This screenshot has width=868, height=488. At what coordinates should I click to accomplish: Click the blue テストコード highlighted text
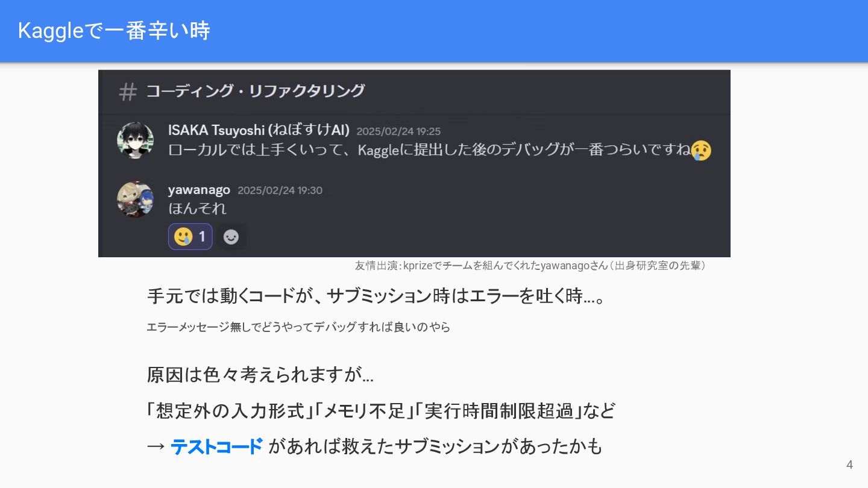[x=217, y=446]
